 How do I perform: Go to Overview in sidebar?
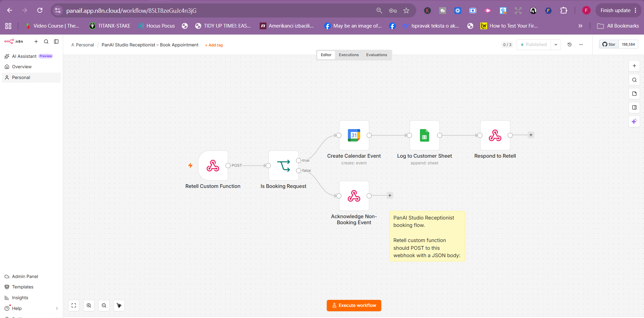(x=32, y=67)
